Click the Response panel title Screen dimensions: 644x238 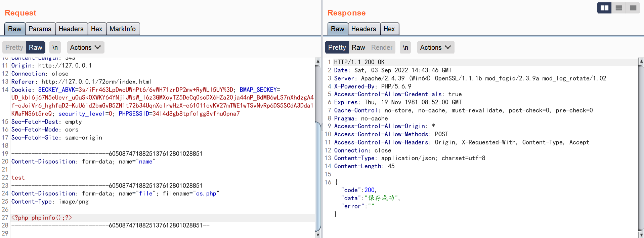[347, 13]
